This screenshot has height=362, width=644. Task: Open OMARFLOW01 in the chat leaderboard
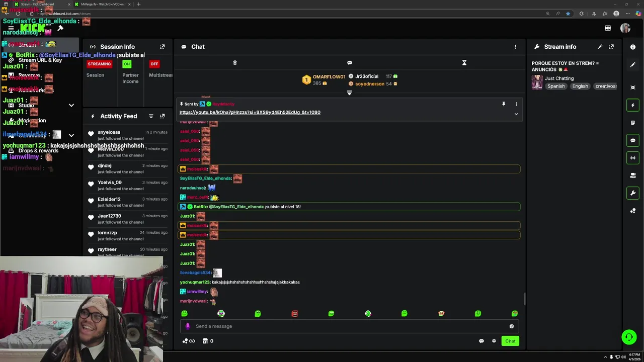(x=329, y=77)
